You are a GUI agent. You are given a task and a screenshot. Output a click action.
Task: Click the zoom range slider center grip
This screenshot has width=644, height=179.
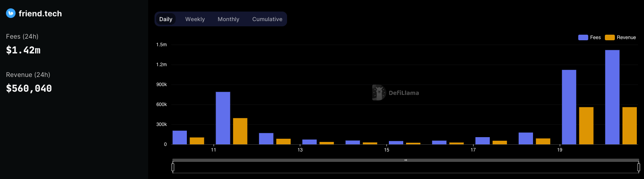(406, 160)
